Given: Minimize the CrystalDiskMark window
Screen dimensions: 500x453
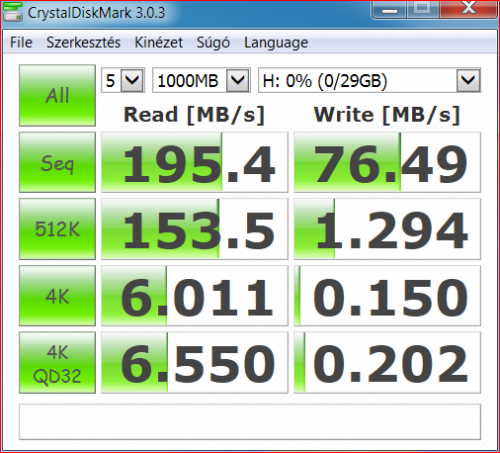Looking at the screenshot, I should click(389, 9).
